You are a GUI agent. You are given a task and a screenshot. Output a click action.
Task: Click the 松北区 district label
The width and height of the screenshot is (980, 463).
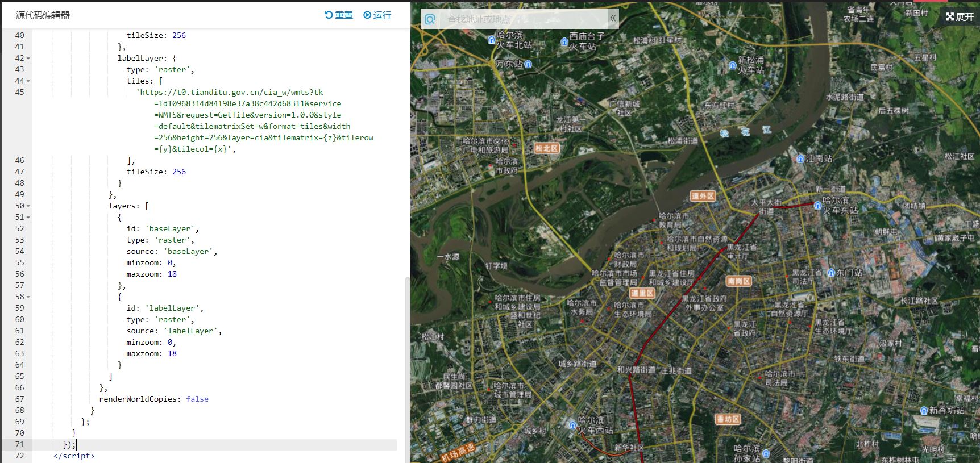pyautogui.click(x=546, y=148)
